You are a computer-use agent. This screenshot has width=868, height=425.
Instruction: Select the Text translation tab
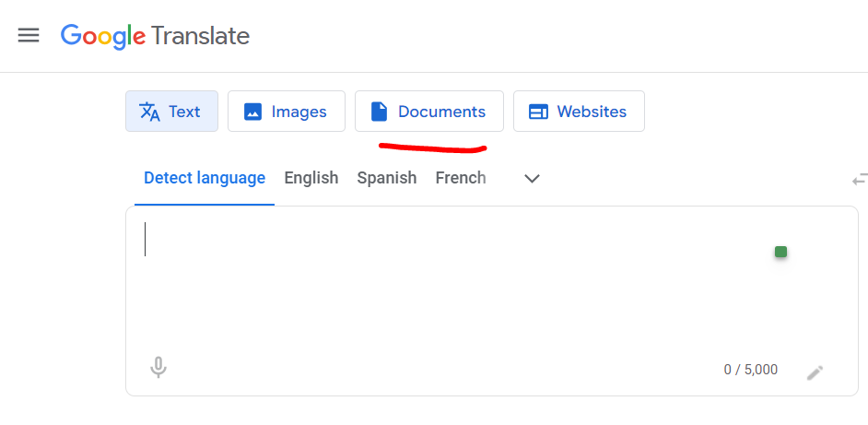(x=171, y=112)
